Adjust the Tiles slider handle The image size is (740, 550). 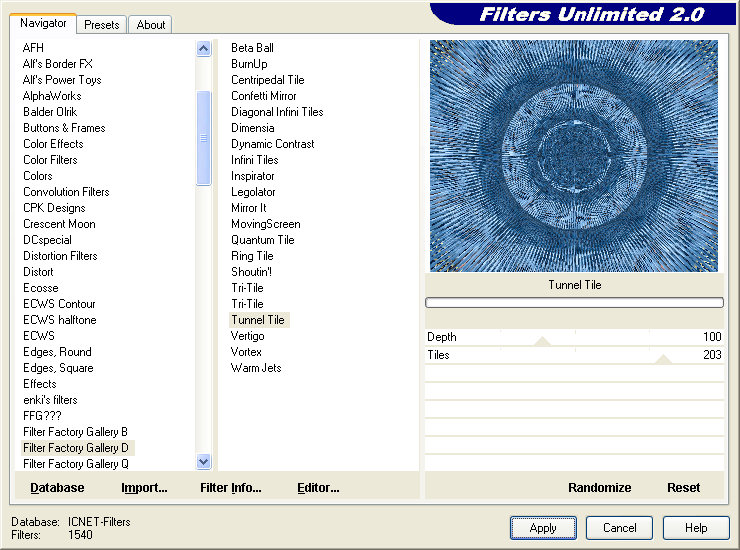(x=664, y=359)
